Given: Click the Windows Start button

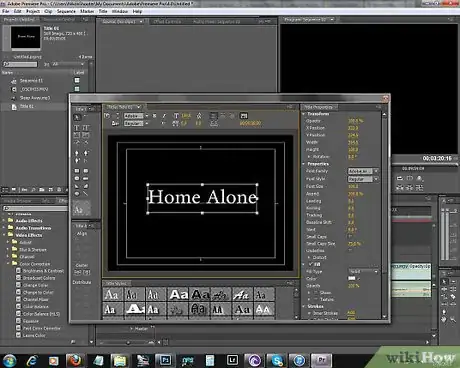Looking at the screenshot, I should click(x=9, y=360).
